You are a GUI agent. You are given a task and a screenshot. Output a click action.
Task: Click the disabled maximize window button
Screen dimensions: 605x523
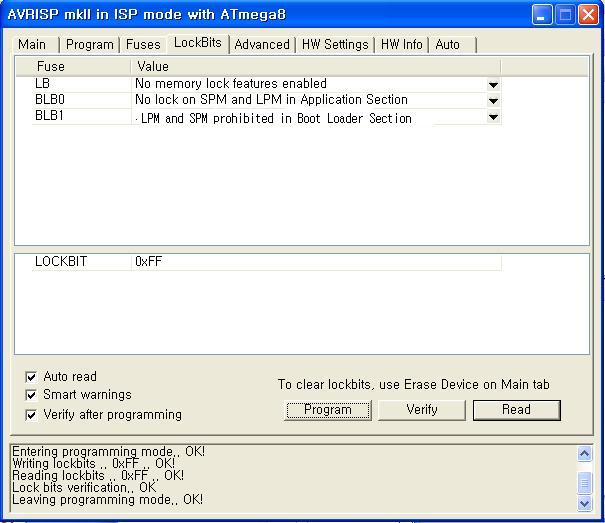[x=565, y=15]
